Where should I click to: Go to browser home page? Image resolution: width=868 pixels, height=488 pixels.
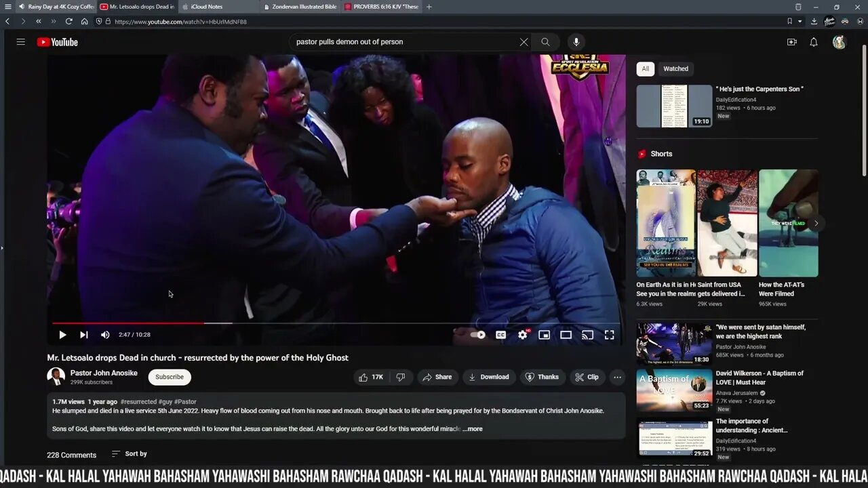(84, 22)
